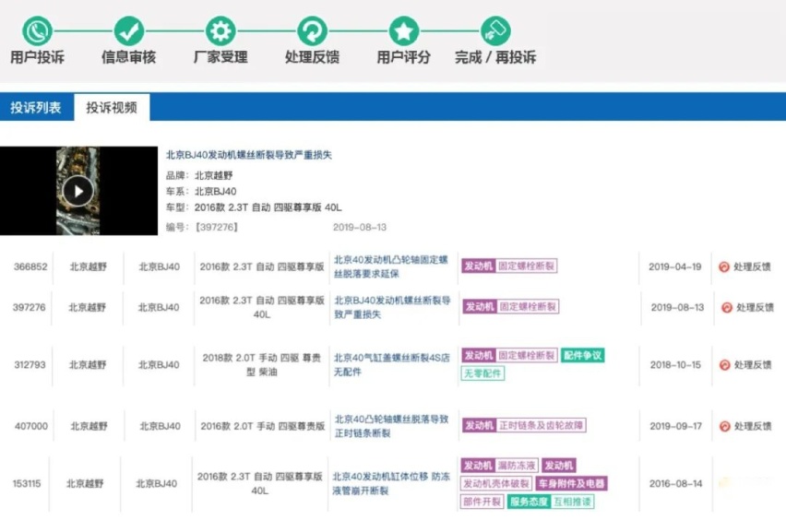Click the date 2018-10-15
Image resolution: width=786 pixels, height=532 pixels.
pos(675,365)
